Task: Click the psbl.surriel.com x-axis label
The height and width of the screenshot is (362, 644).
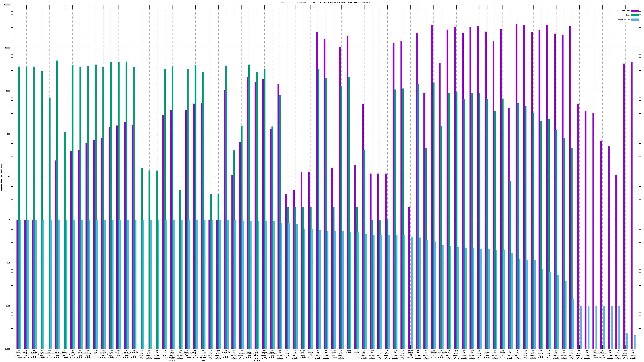Action: (88, 354)
